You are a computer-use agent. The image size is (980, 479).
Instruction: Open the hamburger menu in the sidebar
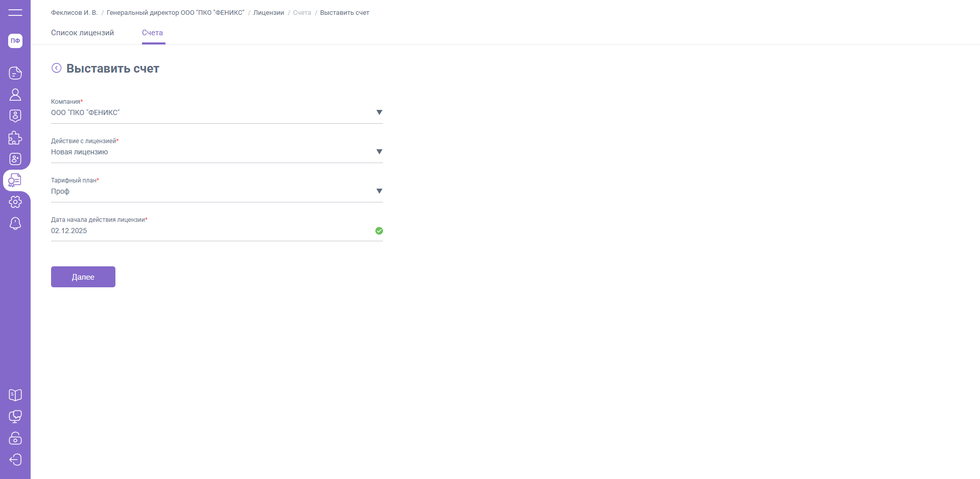tap(15, 12)
